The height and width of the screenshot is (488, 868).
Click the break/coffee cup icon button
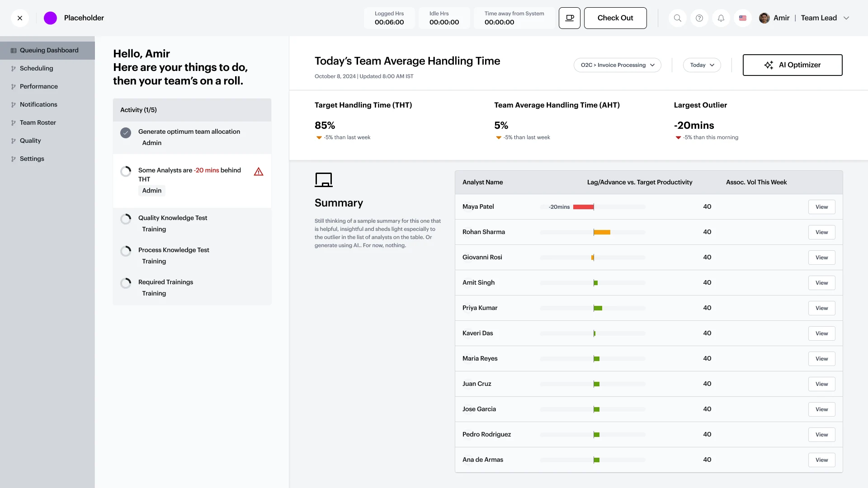point(570,18)
